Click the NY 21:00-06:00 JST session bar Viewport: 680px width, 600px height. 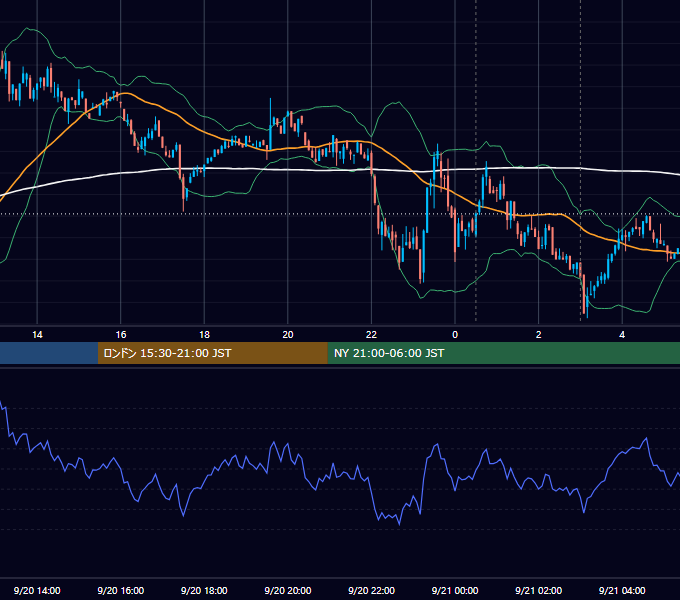[503, 353]
